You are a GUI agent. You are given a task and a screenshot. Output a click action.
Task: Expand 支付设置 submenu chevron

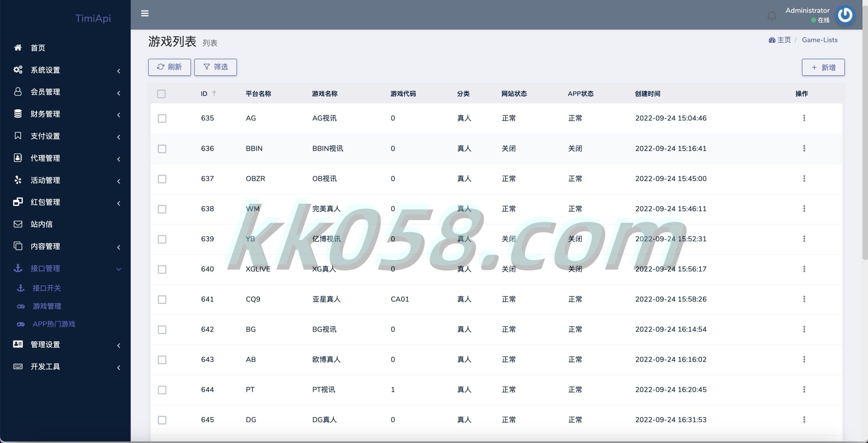pos(119,137)
